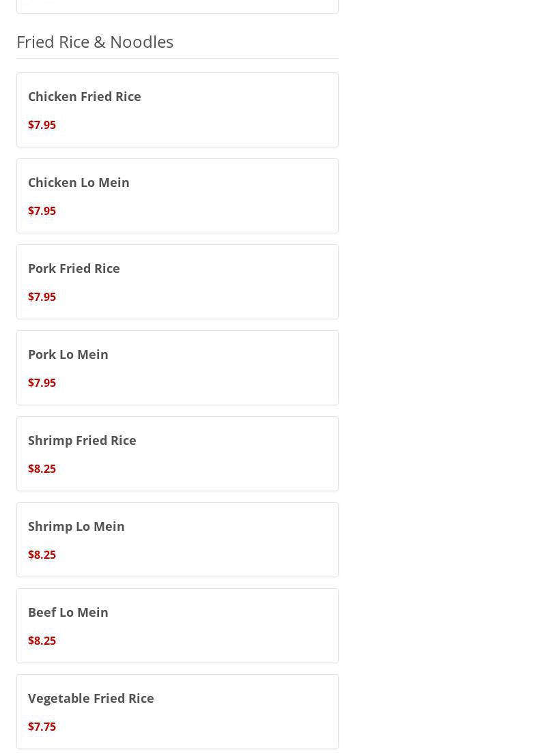Click the $8.25 price under Shrimp Lo Mein
The height and width of the screenshot is (756, 536).
pyautogui.click(x=42, y=555)
